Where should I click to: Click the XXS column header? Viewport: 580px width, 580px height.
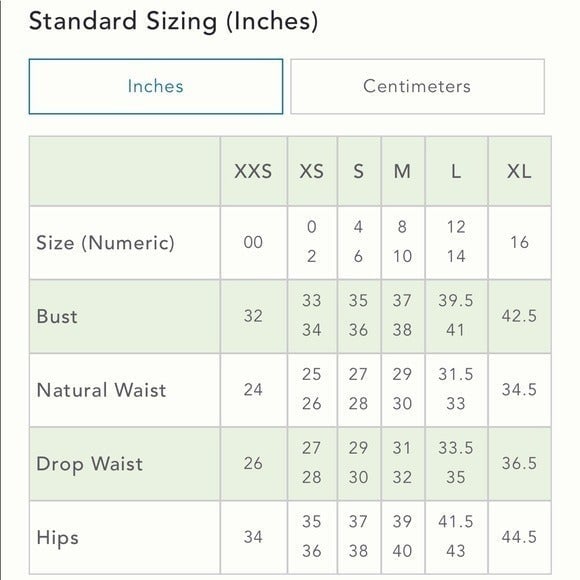[x=253, y=171]
